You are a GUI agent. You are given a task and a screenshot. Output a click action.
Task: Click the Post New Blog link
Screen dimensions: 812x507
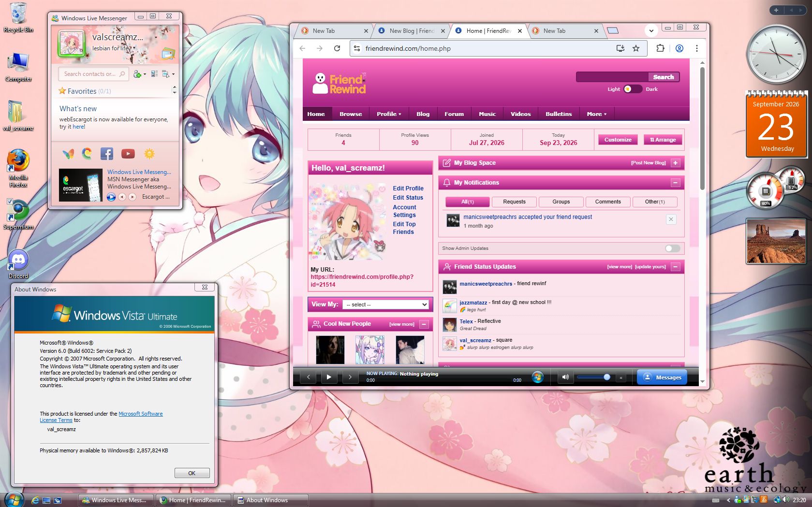click(x=648, y=163)
